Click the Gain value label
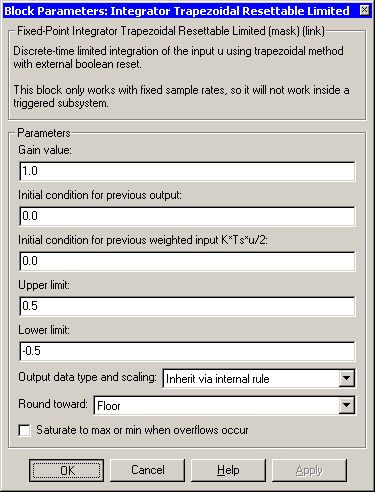 pyautogui.click(x=45, y=150)
